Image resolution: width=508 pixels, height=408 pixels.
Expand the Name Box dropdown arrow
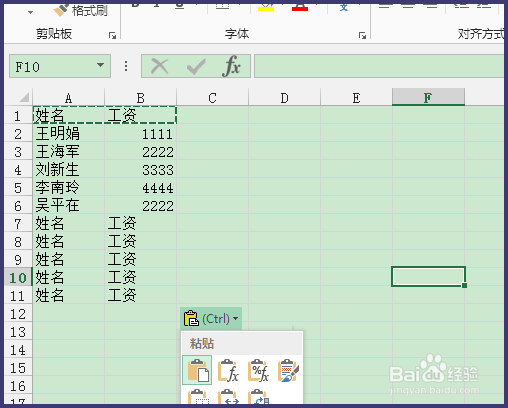click(100, 65)
